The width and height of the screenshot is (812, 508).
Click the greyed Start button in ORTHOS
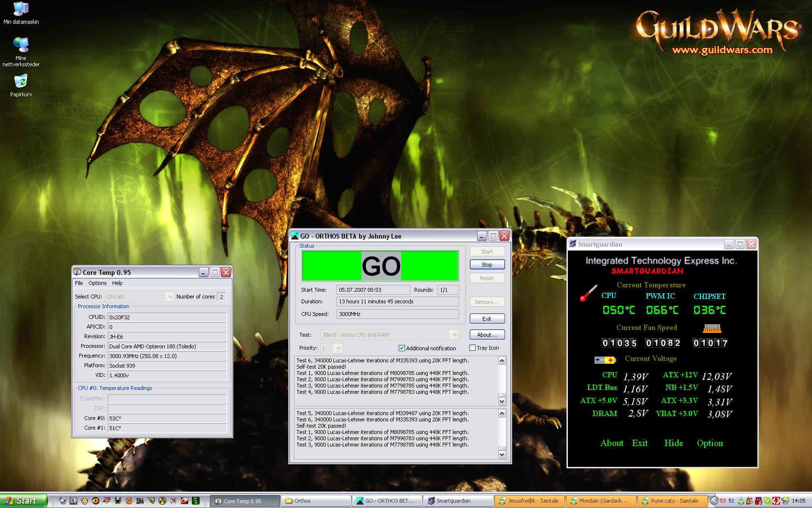pyautogui.click(x=487, y=252)
